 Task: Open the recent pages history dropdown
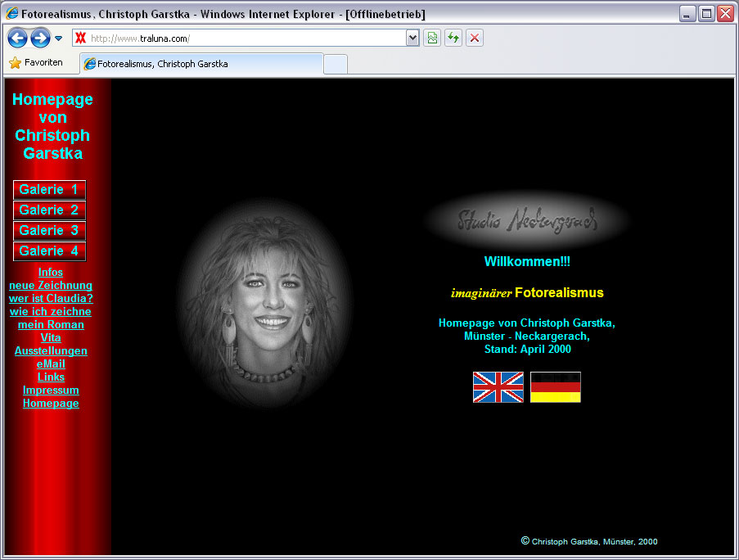(58, 38)
